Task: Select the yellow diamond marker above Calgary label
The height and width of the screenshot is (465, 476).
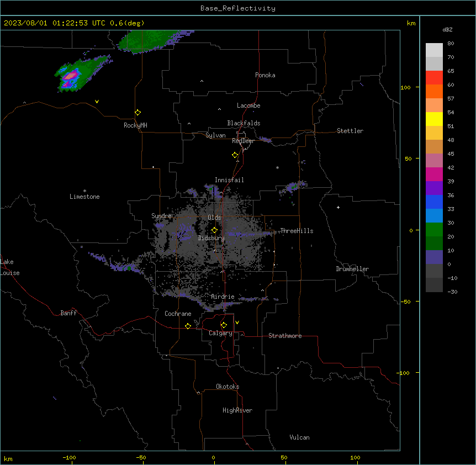Action: click(x=224, y=325)
